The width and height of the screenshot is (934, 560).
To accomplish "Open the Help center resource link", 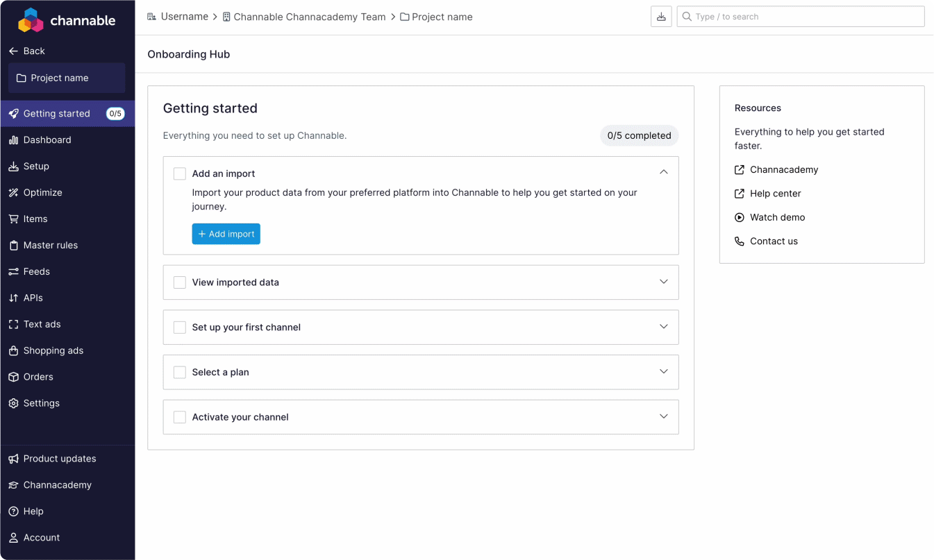I will [x=775, y=194].
